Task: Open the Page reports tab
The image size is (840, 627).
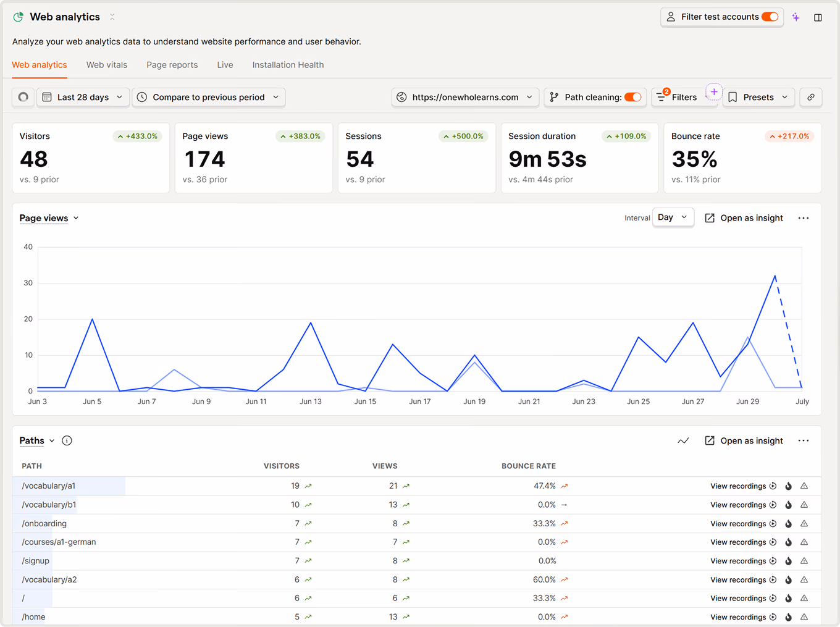Action: [172, 65]
